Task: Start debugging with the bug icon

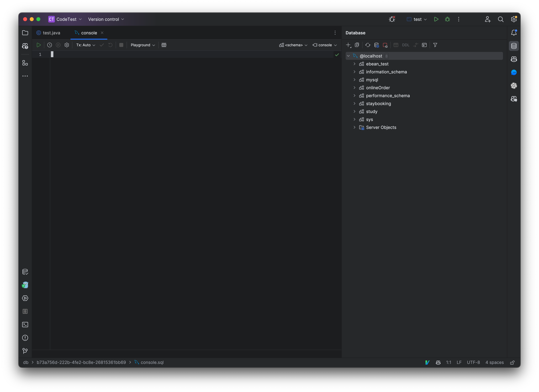Action: pos(447,19)
